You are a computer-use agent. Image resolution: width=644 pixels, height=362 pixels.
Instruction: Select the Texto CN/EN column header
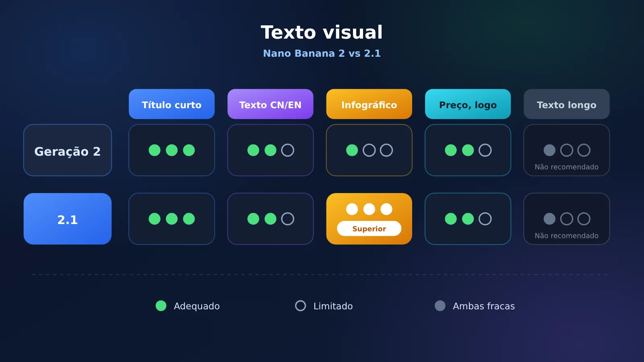[x=270, y=104]
